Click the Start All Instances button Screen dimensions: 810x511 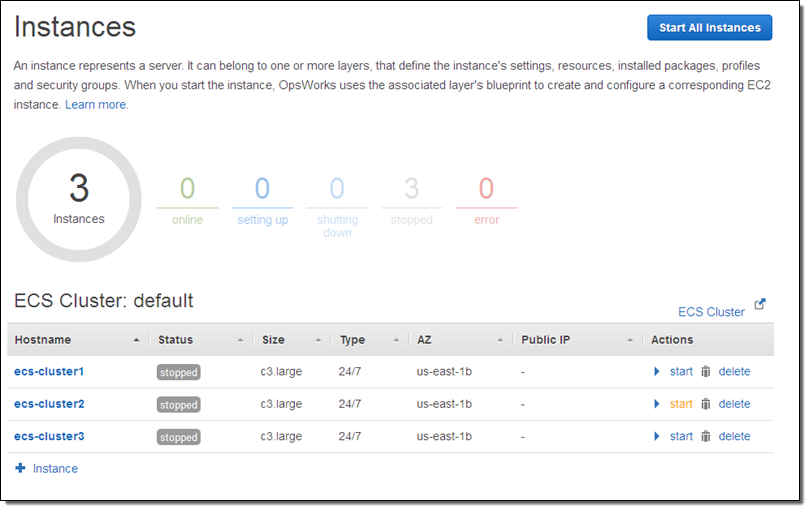[x=709, y=27]
